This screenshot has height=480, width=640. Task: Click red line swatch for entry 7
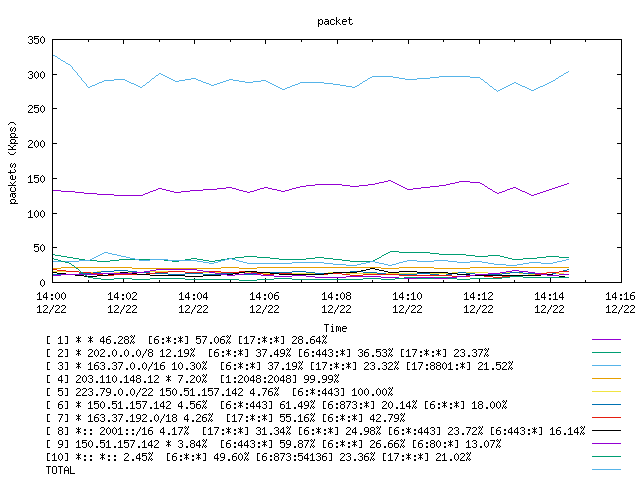coord(606,418)
